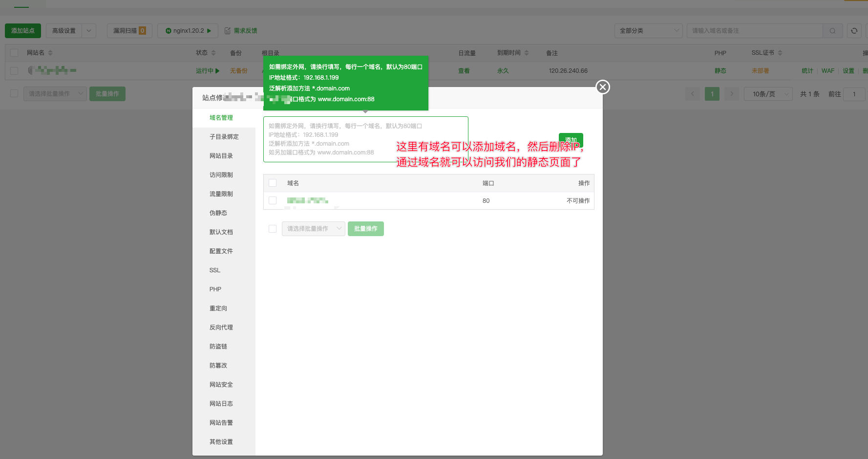Click the search magnifier icon

coord(832,31)
